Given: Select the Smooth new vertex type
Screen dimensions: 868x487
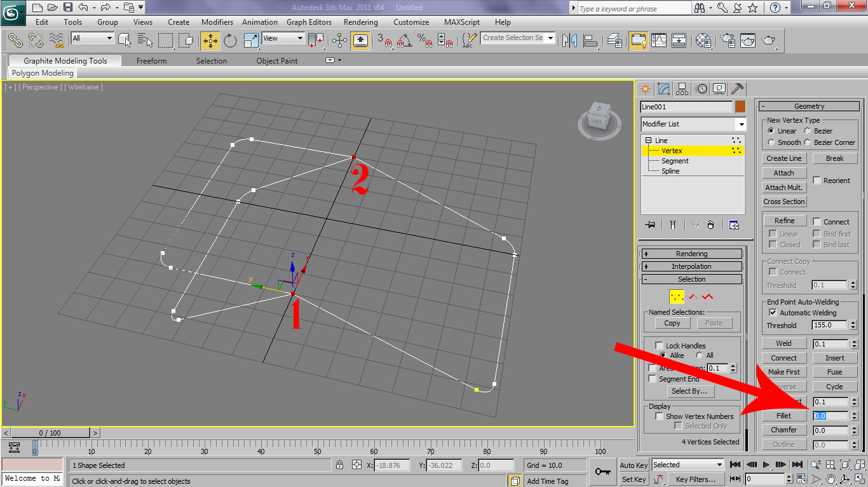Looking at the screenshot, I should (771, 142).
